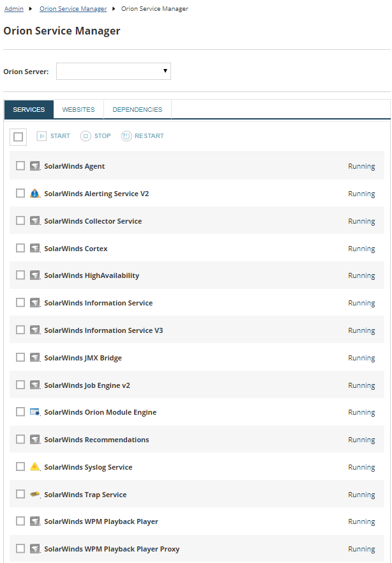Viewport: 392px width, 563px height.
Task: Click the Running status of SolarWinds HighAvailability
Action: [x=361, y=275]
